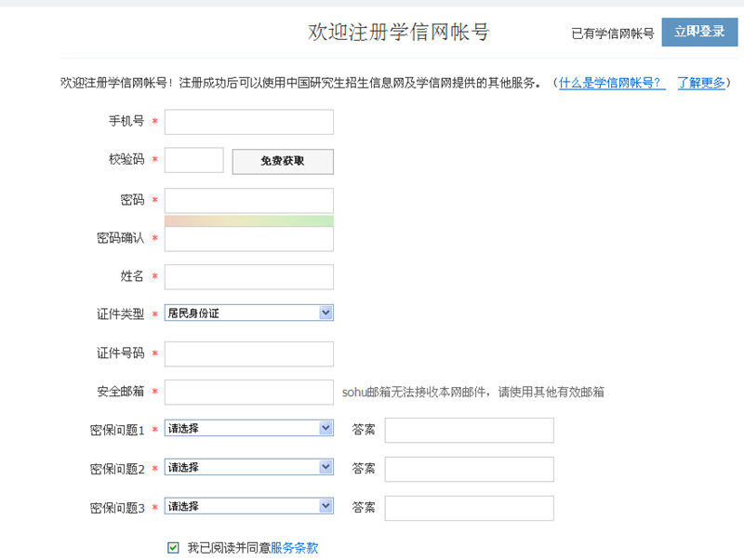This screenshot has height=560, width=744.
Task: Click the 密码 password field
Action: [248, 200]
